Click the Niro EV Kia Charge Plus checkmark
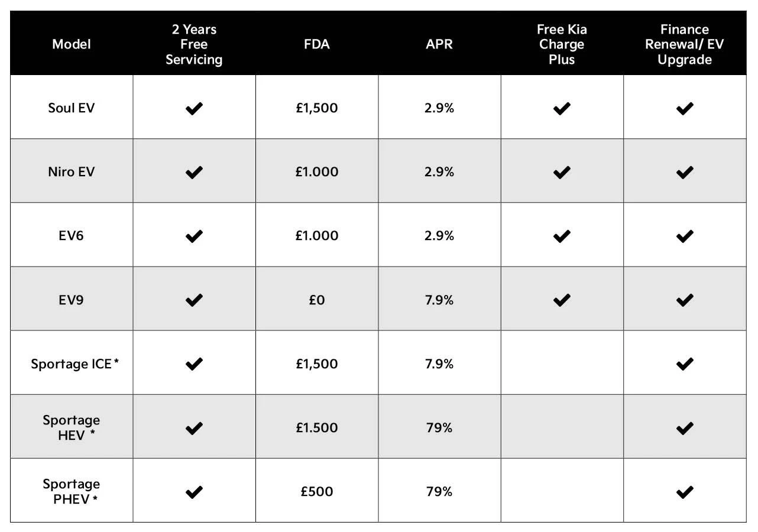 click(562, 172)
